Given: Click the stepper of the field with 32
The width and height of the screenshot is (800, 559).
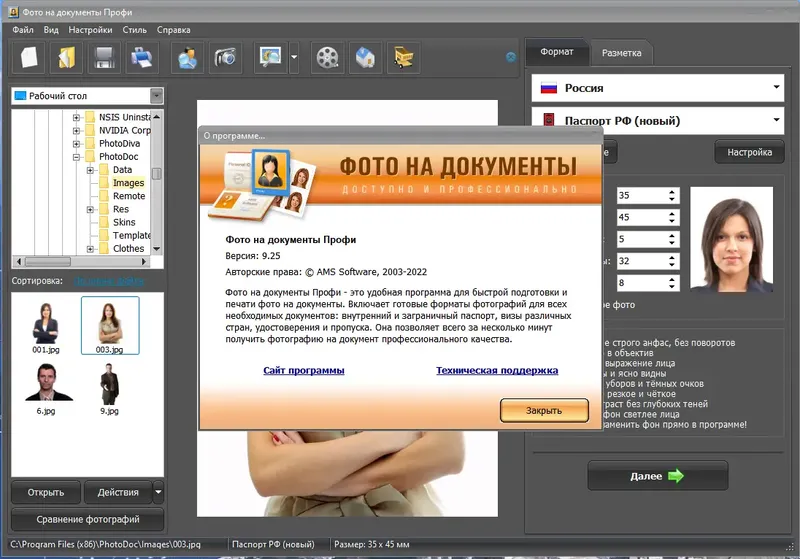Looking at the screenshot, I should point(672,261).
